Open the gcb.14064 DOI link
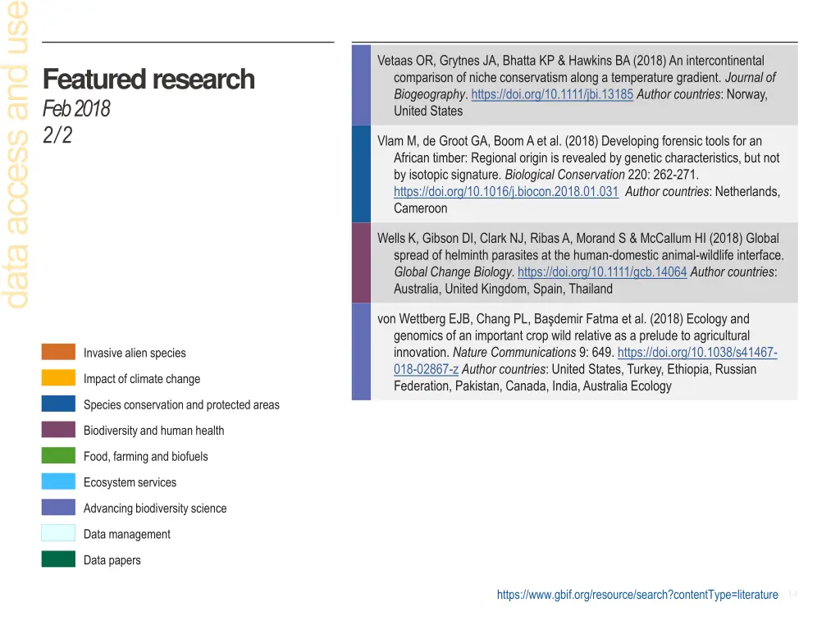This screenshot has height=630, width=840. pos(602,272)
